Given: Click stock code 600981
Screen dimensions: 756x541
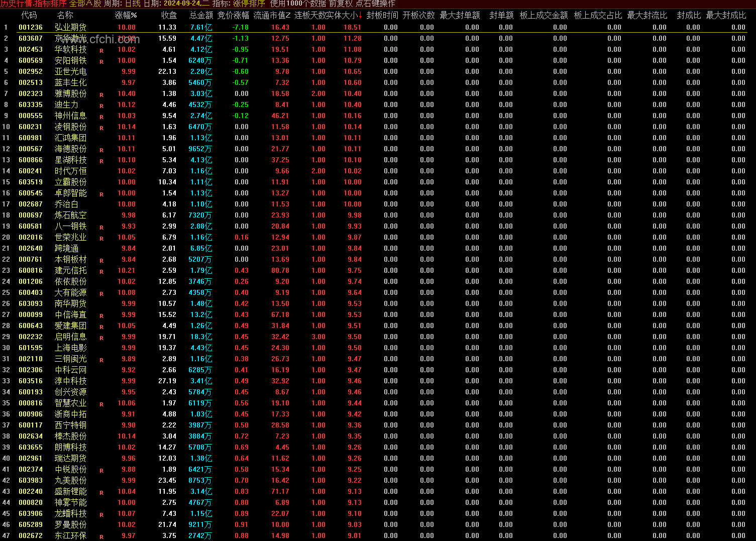Looking at the screenshot, I should 31,138.
